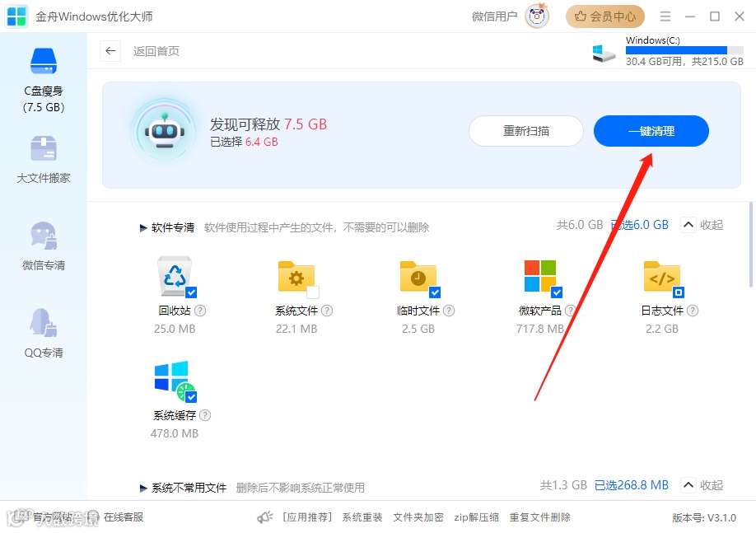756x533 pixels.
Task: Collapse the 软件专清 section with 收起
Action: pos(702,225)
